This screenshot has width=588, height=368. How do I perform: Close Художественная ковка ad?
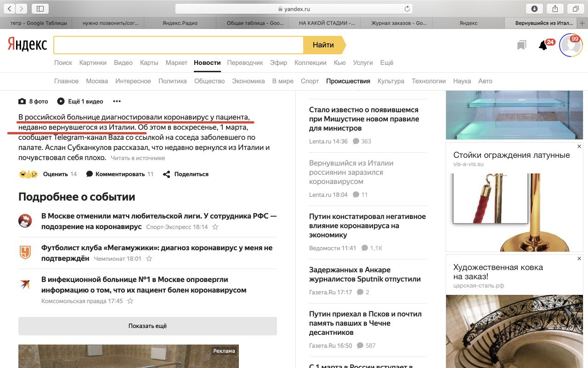(579, 259)
